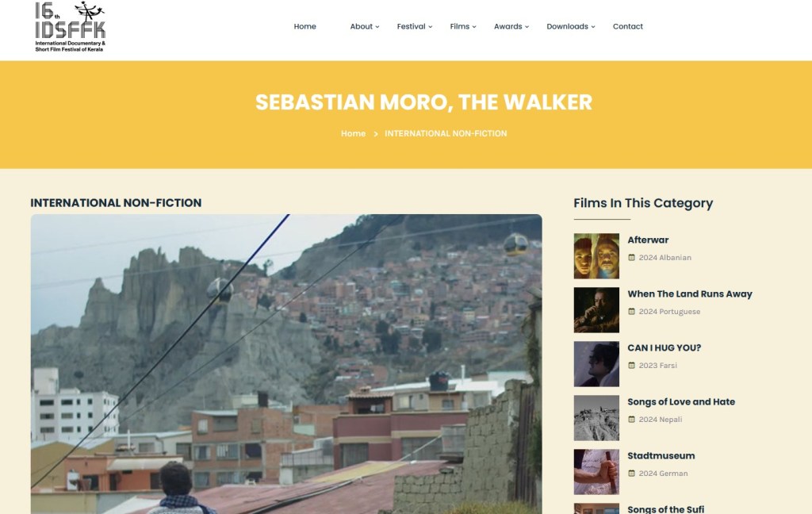Open When The Land Runs Away
Viewport: 812px width, 514px height.
[690, 293]
